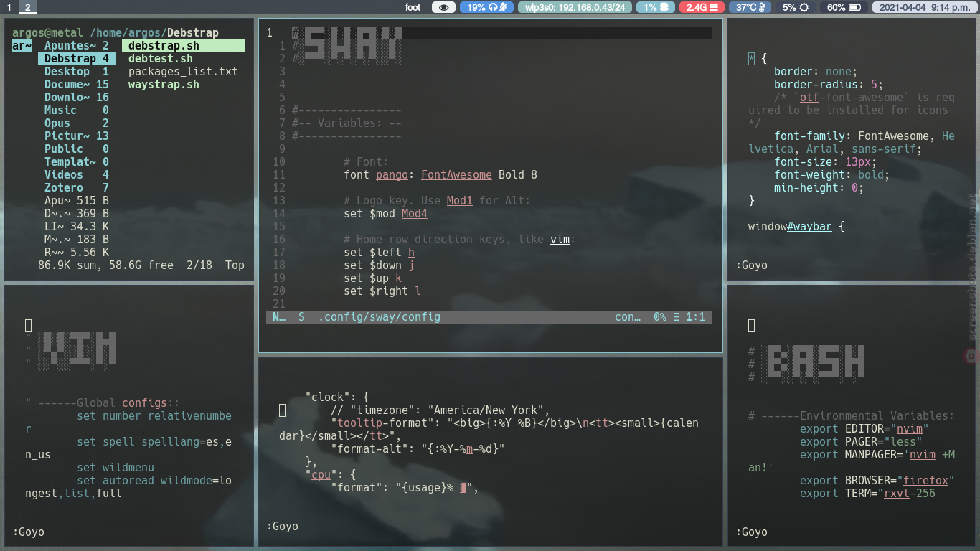Click the 'font-weight: bold;' CSS line

tap(832, 175)
